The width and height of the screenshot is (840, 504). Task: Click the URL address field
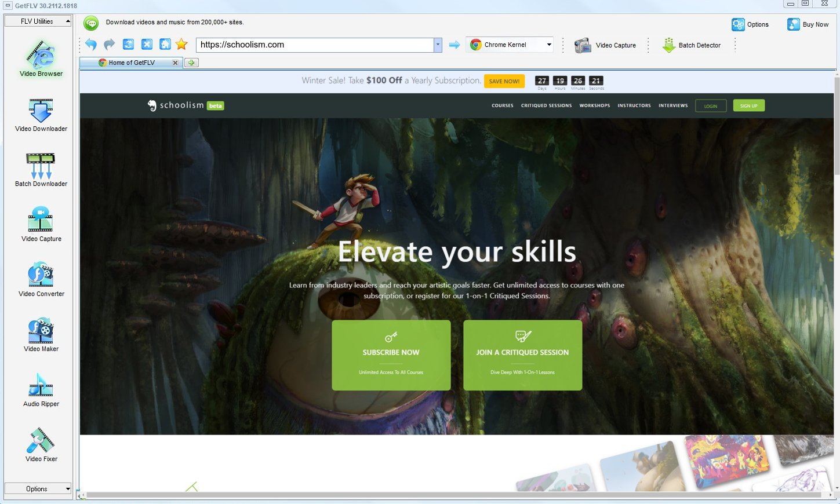pyautogui.click(x=315, y=45)
